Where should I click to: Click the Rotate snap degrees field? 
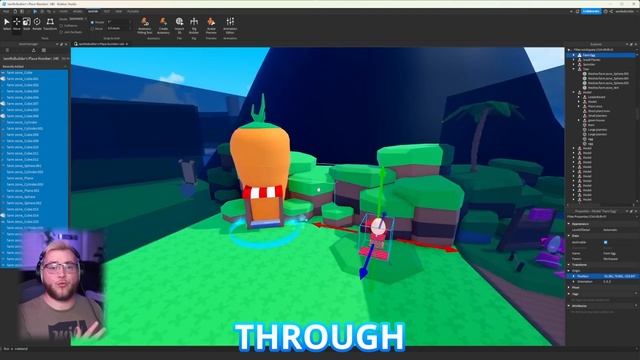(x=118, y=22)
